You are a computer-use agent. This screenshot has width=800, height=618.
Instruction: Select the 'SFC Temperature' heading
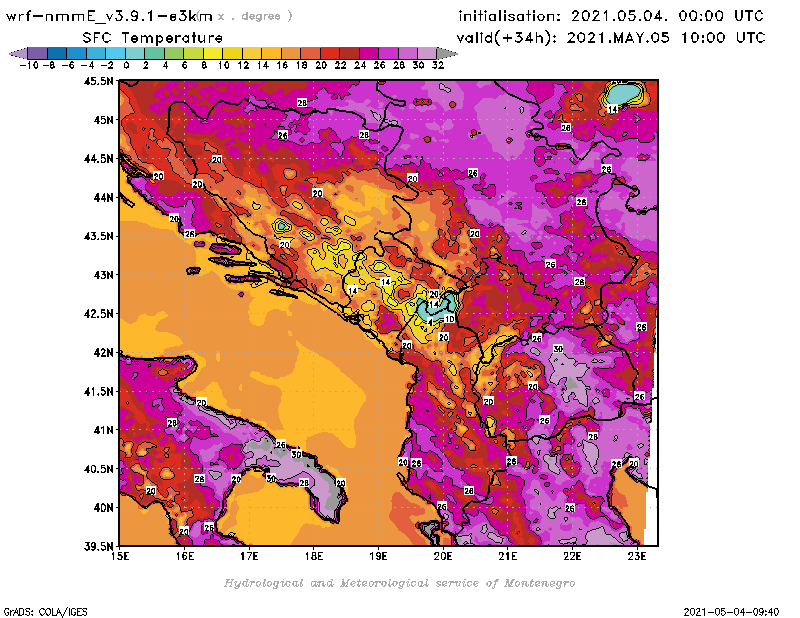153,38
